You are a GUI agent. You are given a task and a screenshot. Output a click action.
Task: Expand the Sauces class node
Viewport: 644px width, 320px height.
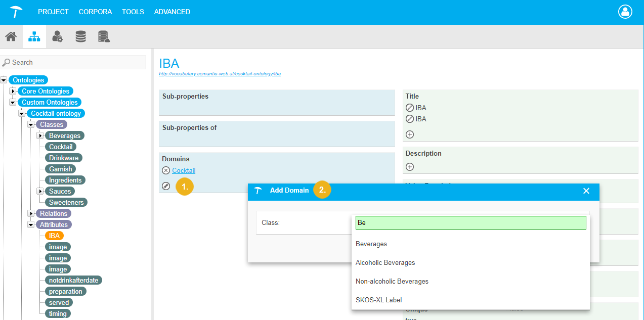40,192
